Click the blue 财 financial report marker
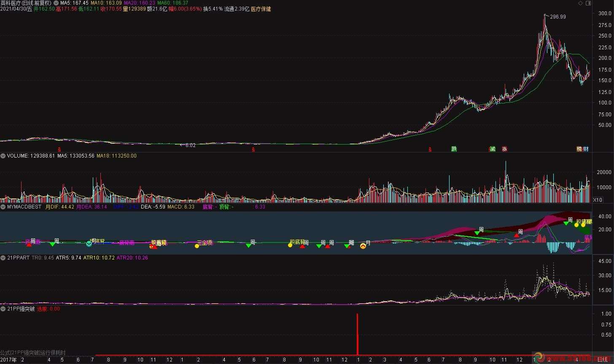 tap(586, 149)
